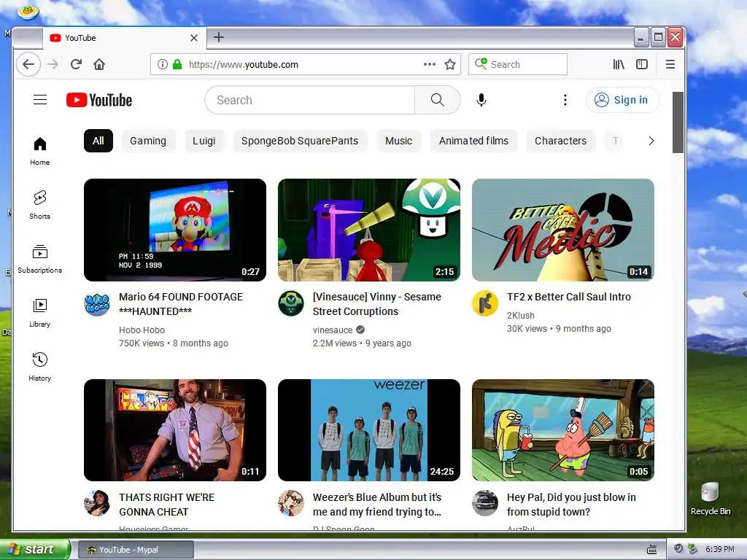Open YouTube settings three-dot menu

(565, 100)
